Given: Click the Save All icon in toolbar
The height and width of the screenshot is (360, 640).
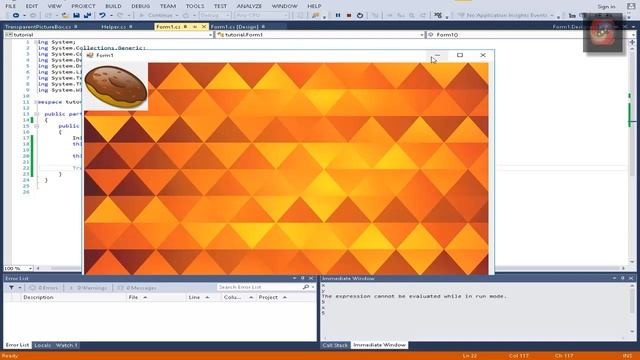Looking at the screenshot, I should (87, 16).
